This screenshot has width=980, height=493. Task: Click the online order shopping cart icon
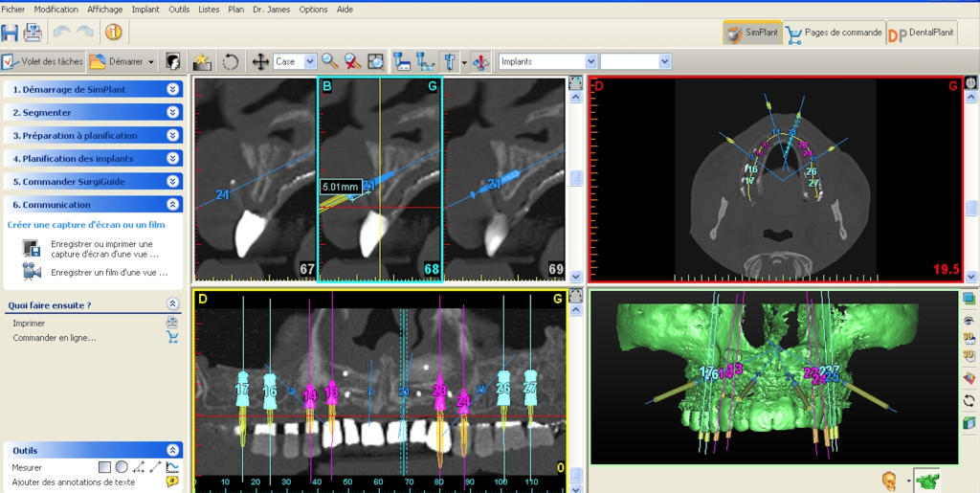tap(172, 338)
